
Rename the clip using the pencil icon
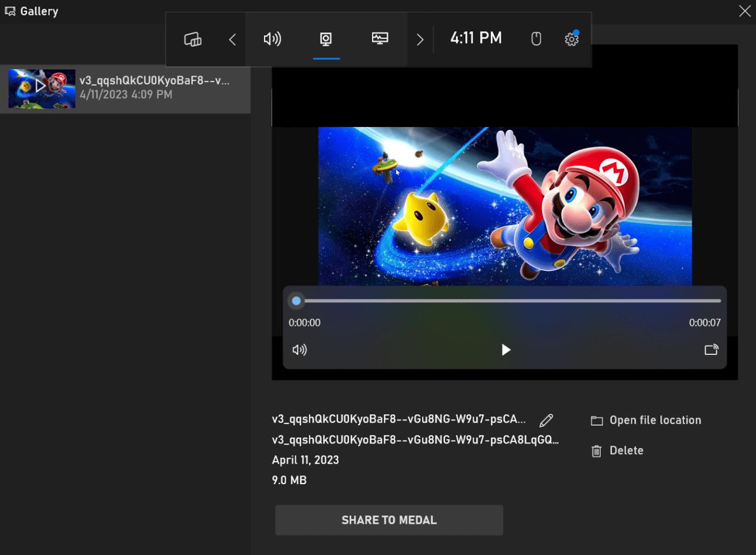tap(545, 420)
